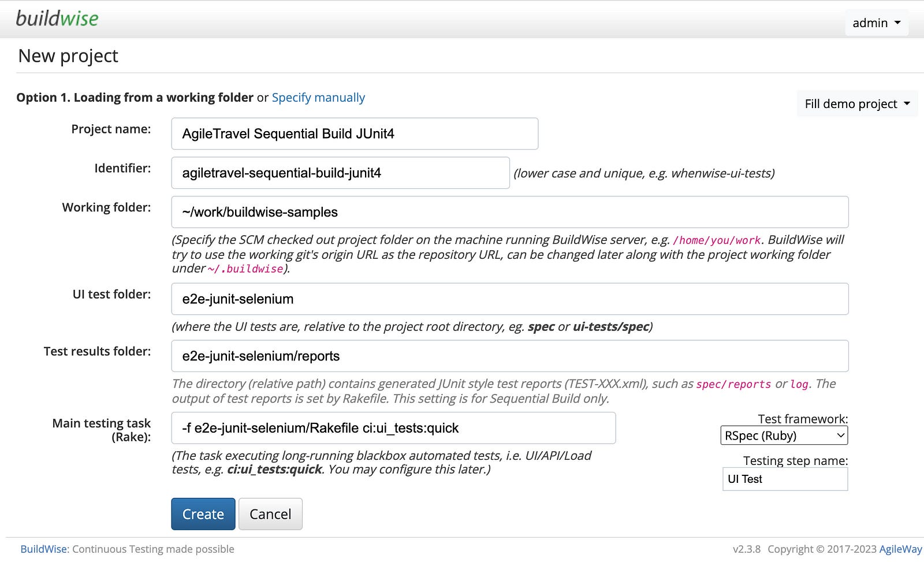Click the Specify manually link
924x562 pixels.
(318, 97)
